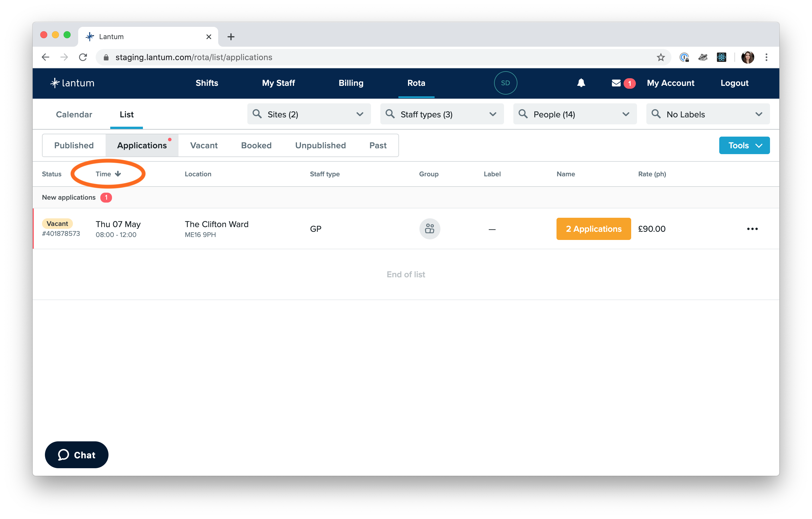Click the Vacant status badge
Viewport: 812px width, 519px height.
coord(57,223)
